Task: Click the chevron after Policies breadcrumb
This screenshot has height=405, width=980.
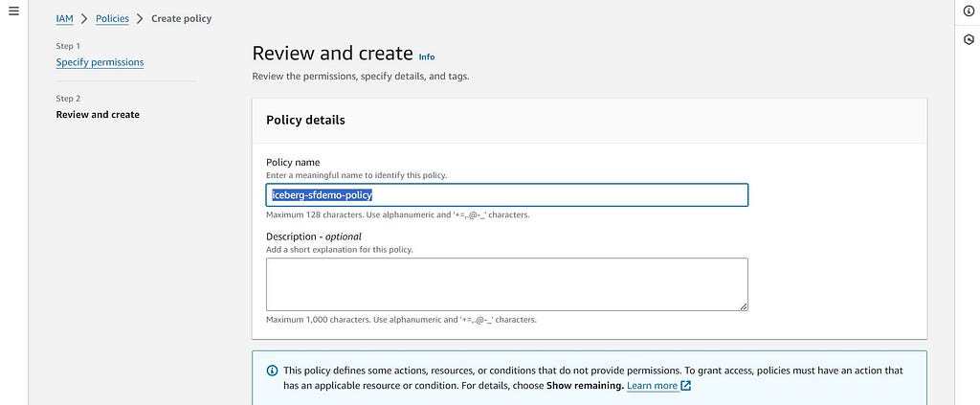Action: pyautogui.click(x=140, y=19)
